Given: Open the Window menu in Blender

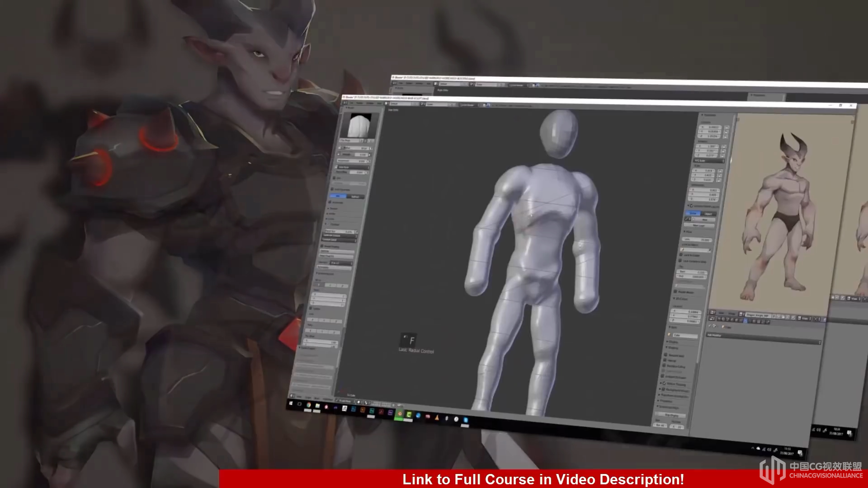Looking at the screenshot, I should pyautogui.click(x=370, y=103).
